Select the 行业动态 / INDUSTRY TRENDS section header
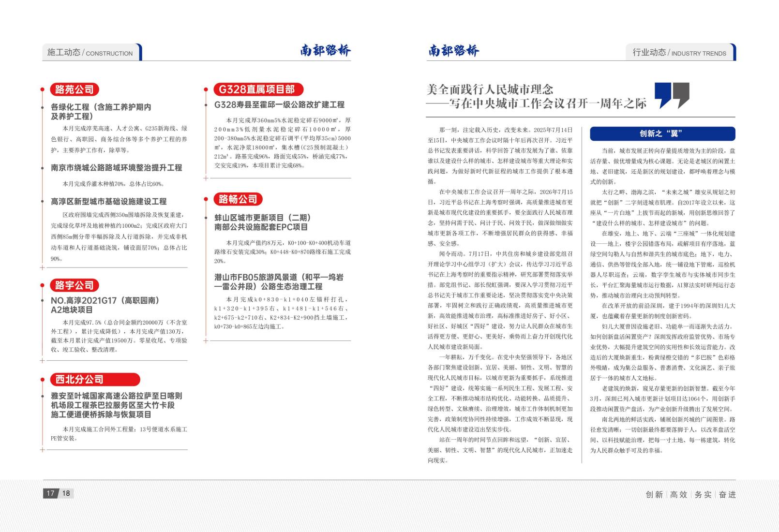 [x=681, y=52]
